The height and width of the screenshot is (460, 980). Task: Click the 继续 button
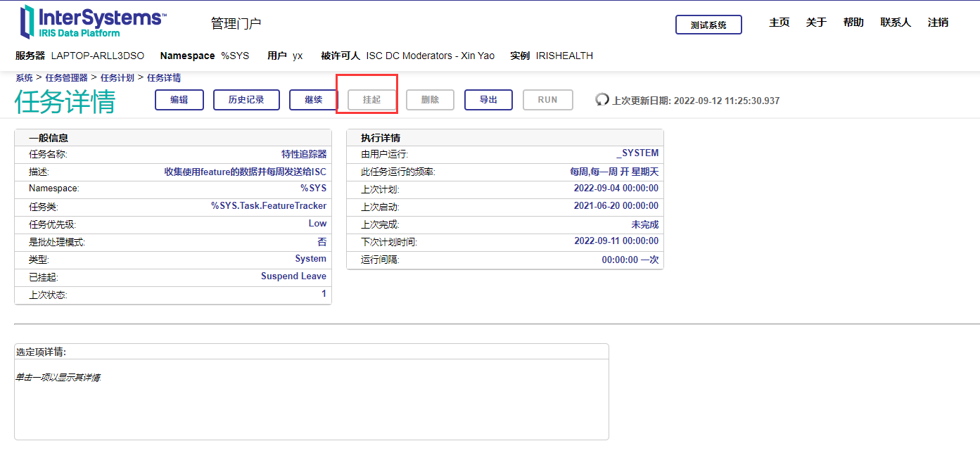click(314, 100)
